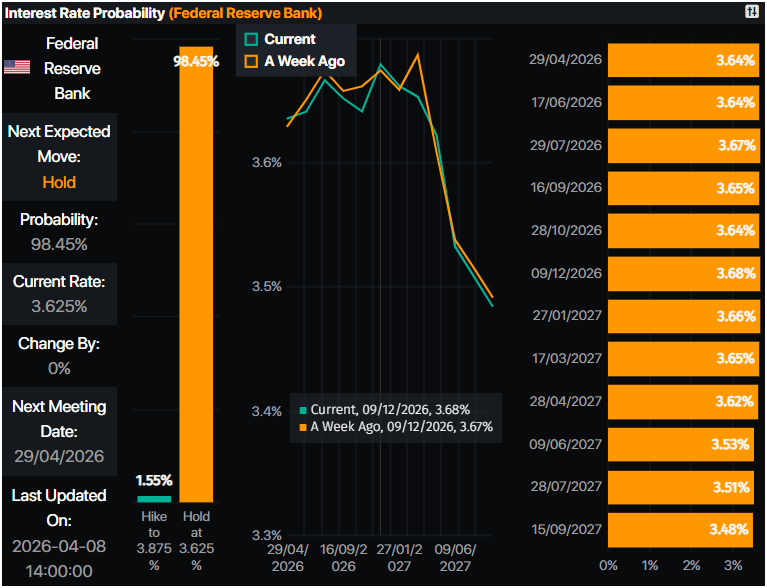This screenshot has width=767, height=588.
Task: Click teal marker in chart tooltip for Current
Action: tap(303, 410)
